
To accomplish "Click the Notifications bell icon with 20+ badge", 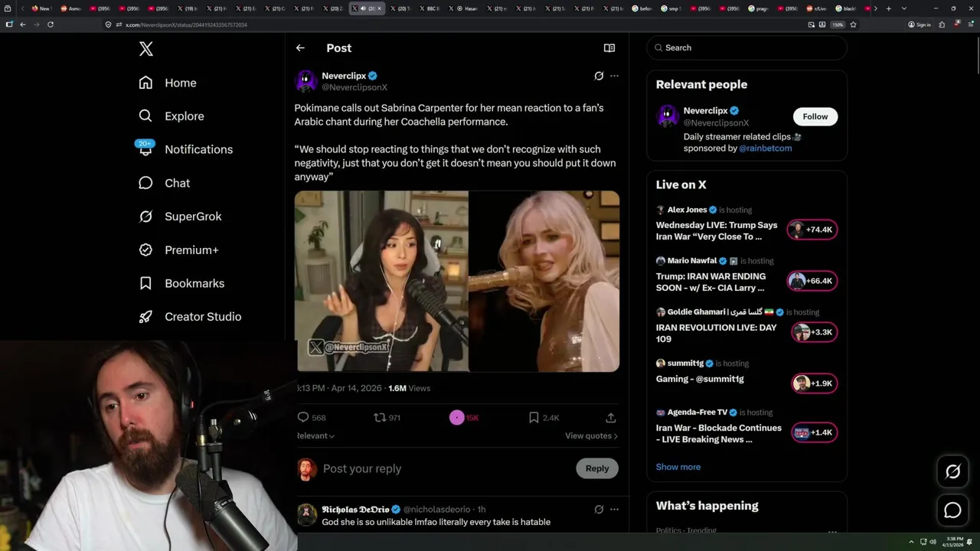I will (x=145, y=148).
